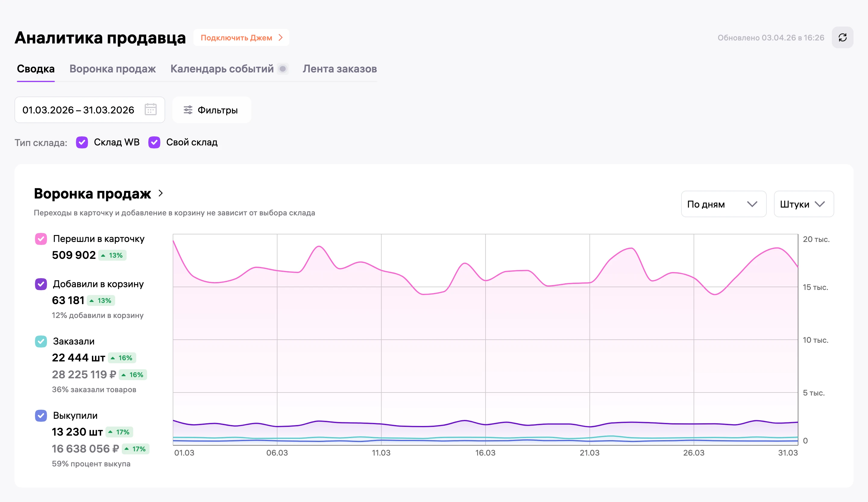868x502 pixels.
Task: Refresh the analytics data
Action: [x=842, y=38]
